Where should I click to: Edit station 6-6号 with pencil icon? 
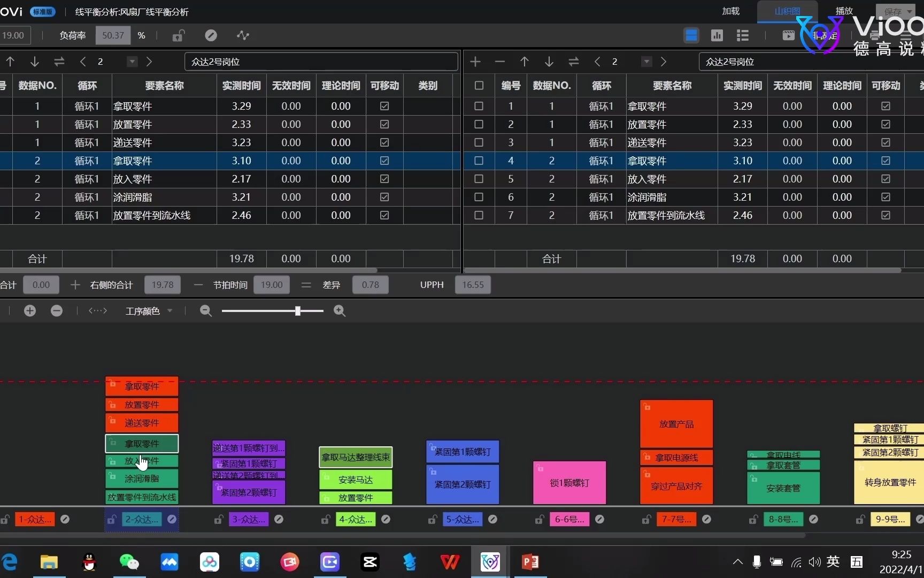coord(599,519)
